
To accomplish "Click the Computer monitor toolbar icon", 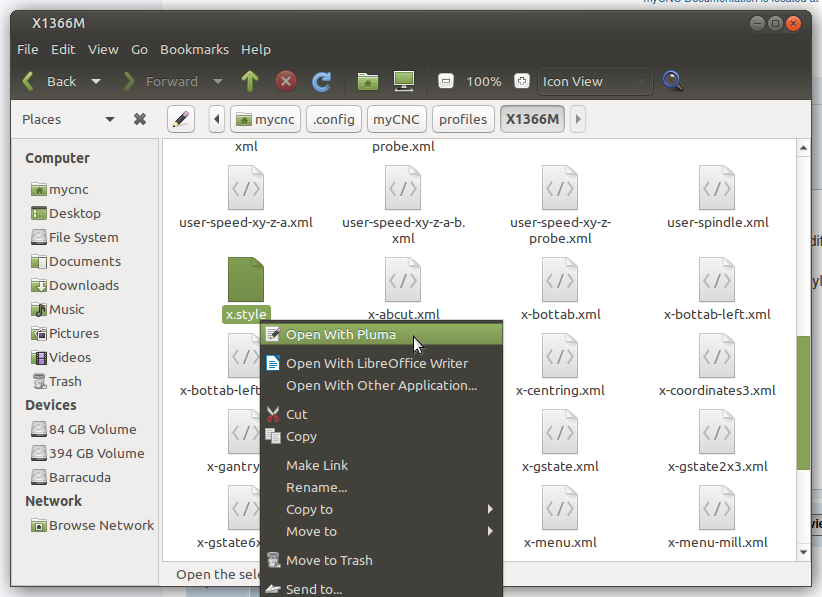I will 404,82.
